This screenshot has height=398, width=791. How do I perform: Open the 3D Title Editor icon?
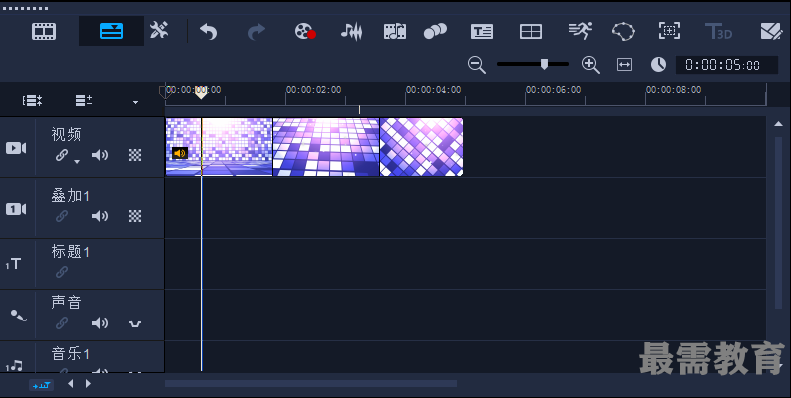[x=718, y=31]
